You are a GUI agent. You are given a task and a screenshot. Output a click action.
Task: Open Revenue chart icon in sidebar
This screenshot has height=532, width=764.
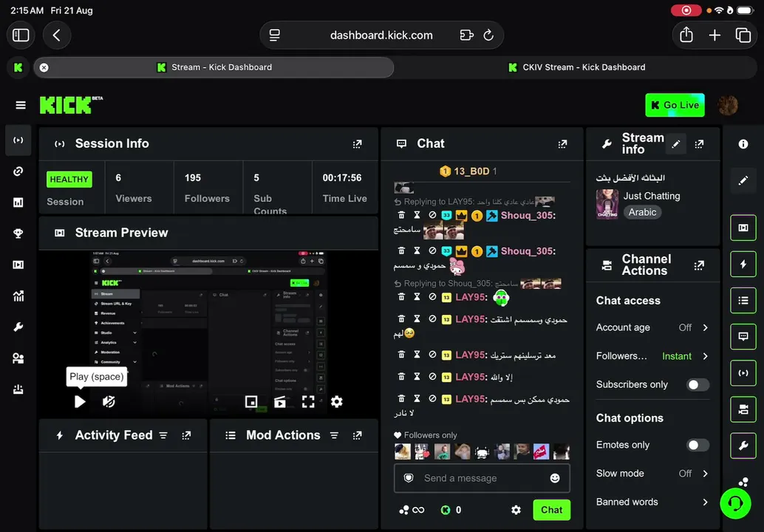coord(18,202)
